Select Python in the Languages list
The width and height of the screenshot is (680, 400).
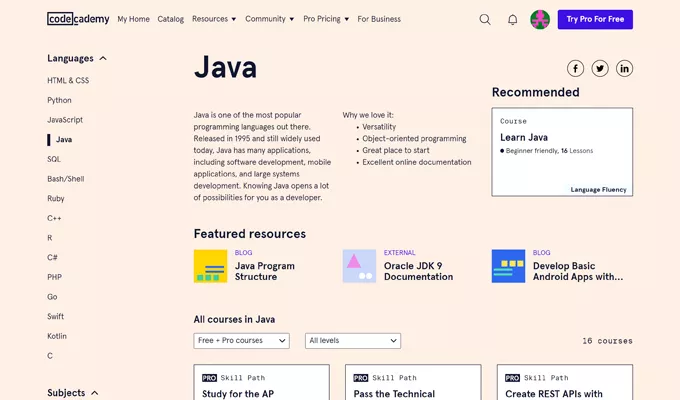point(59,100)
